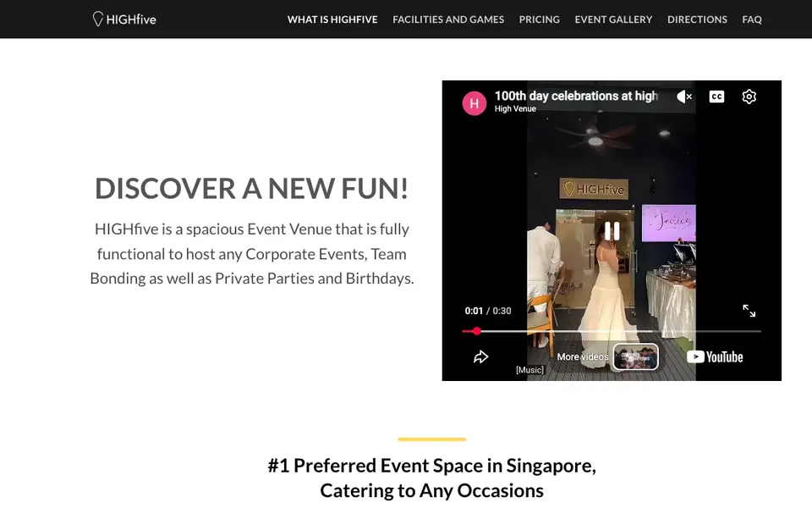Open the suggested video thumbnail
812x508 pixels.
pyautogui.click(x=635, y=356)
